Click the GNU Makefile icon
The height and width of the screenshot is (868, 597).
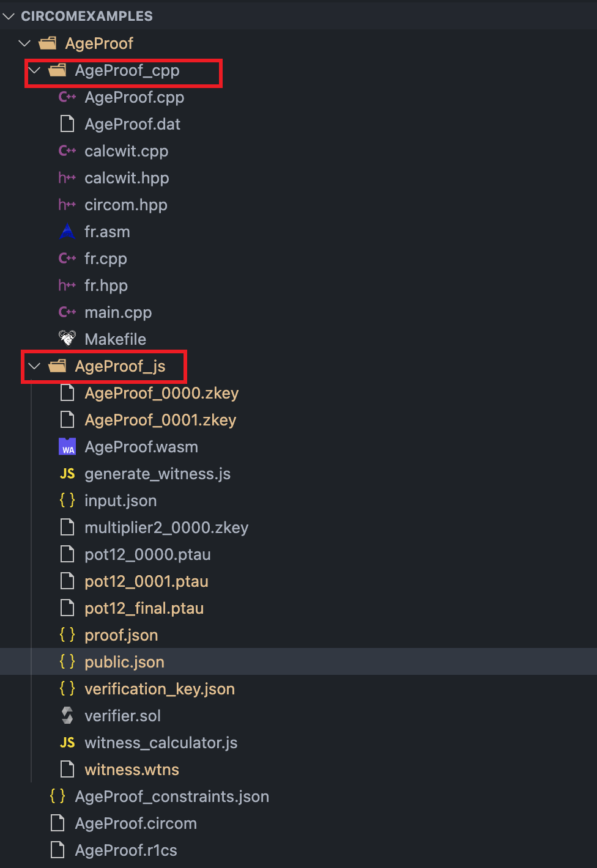[67, 339]
